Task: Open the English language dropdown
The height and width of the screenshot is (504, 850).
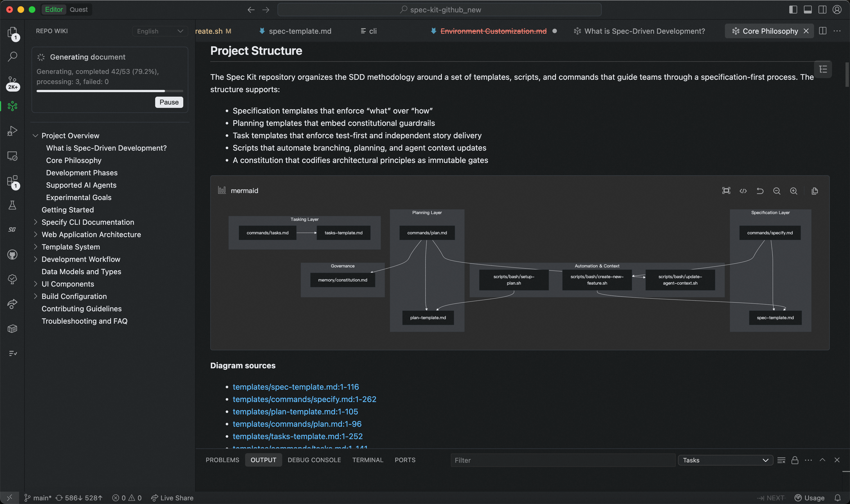Action: [160, 31]
